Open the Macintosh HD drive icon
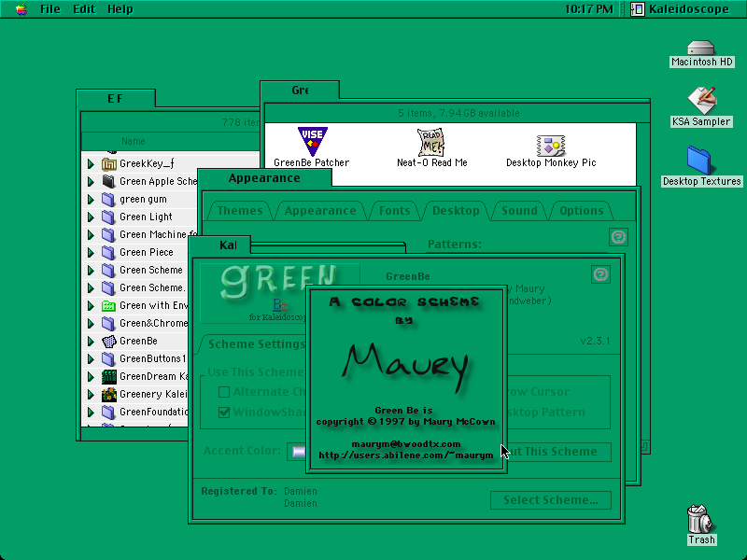This screenshot has height=560, width=747. 701,49
